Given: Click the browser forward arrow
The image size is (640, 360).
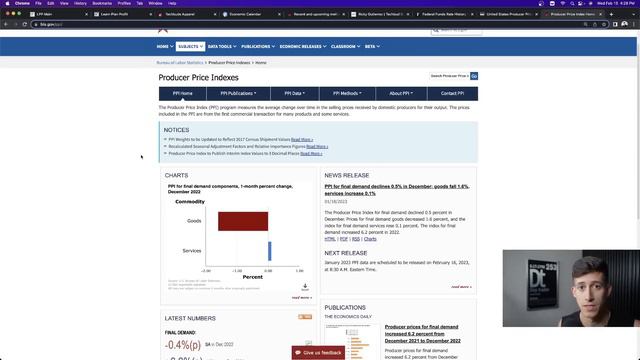Looking at the screenshot, I should 15,24.
